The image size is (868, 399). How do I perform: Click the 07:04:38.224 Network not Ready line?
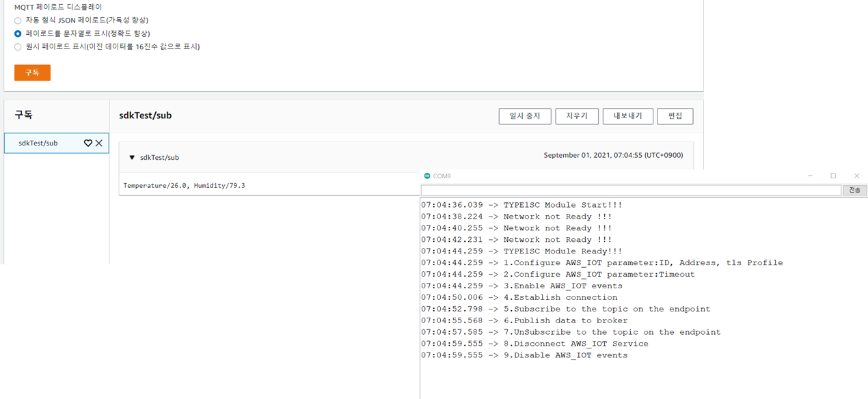click(x=516, y=217)
